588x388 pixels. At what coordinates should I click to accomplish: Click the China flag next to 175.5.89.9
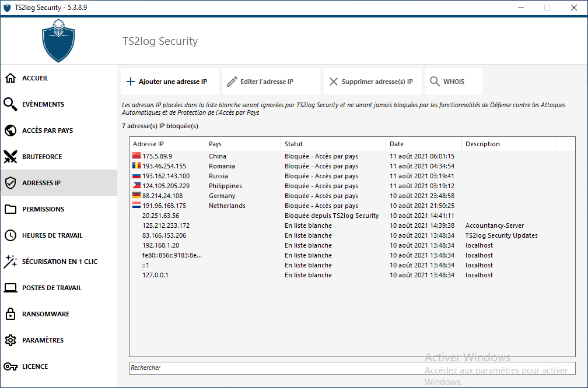pos(136,156)
